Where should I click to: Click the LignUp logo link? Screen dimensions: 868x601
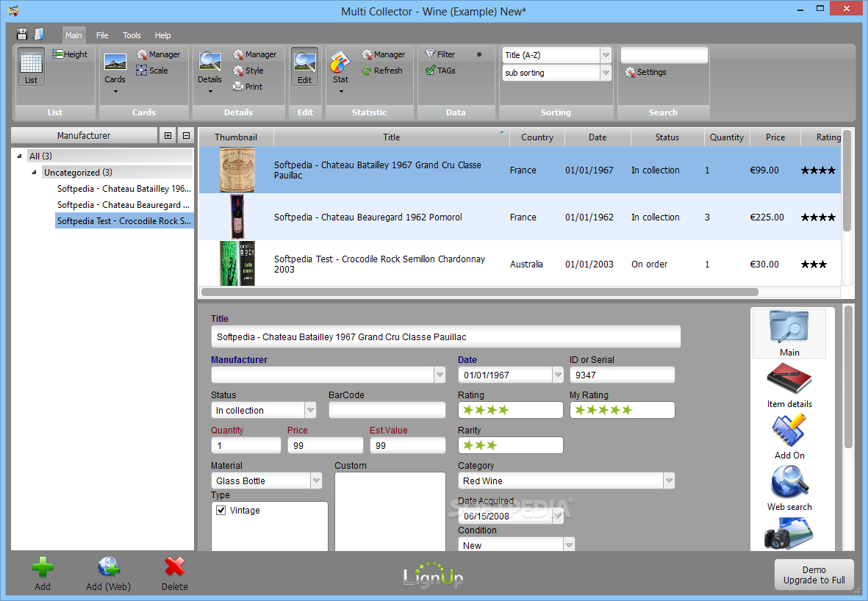tap(433, 575)
